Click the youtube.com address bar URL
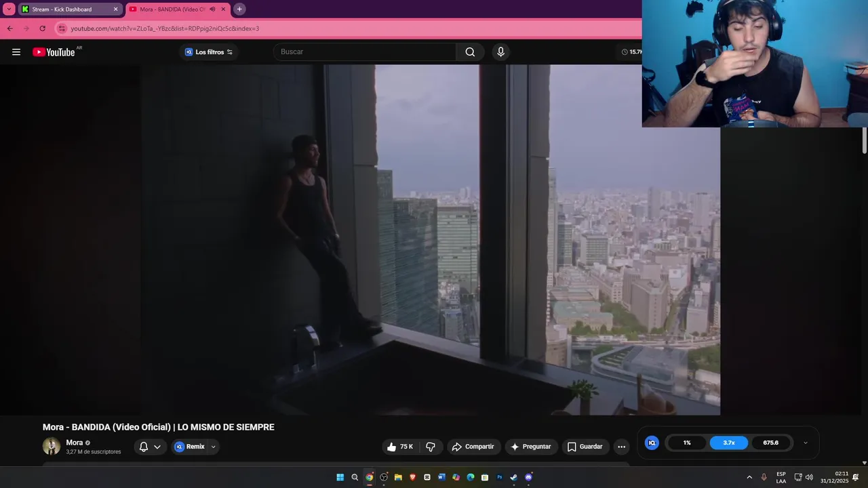The height and width of the screenshot is (488, 868). click(165, 28)
